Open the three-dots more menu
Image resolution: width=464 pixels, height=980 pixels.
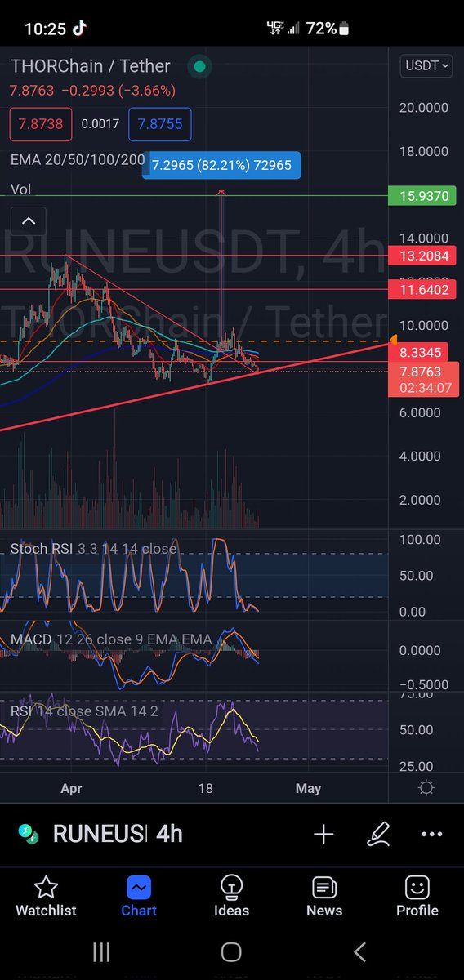click(431, 834)
